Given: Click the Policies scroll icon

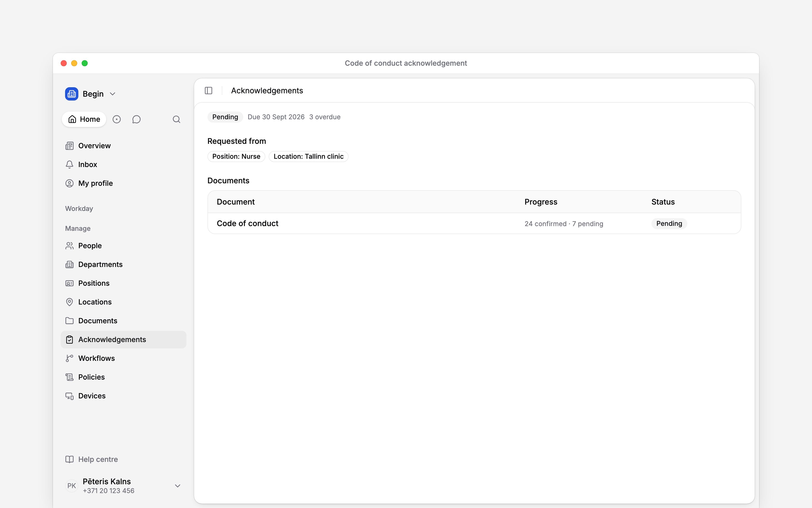Looking at the screenshot, I should (70, 377).
